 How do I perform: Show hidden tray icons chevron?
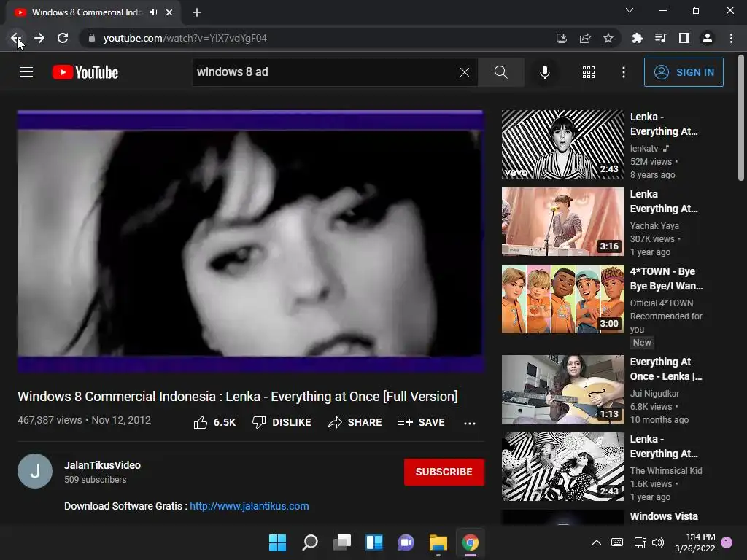tap(597, 542)
